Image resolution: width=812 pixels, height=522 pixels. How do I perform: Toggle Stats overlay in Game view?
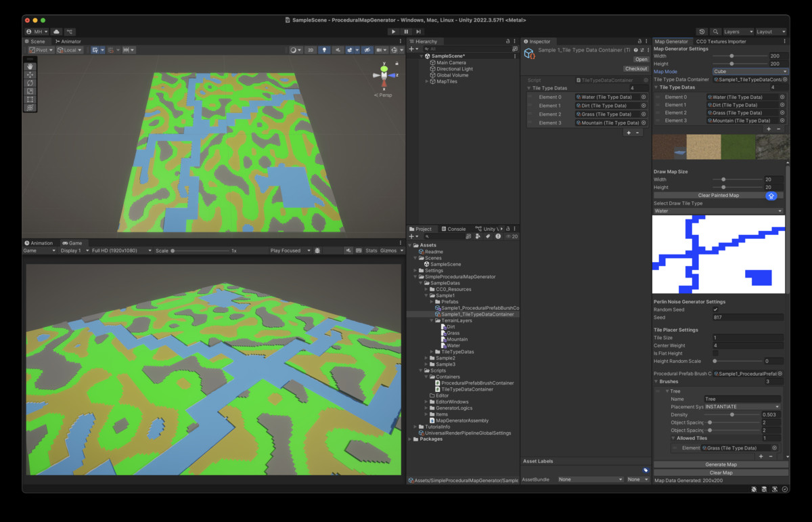point(371,251)
